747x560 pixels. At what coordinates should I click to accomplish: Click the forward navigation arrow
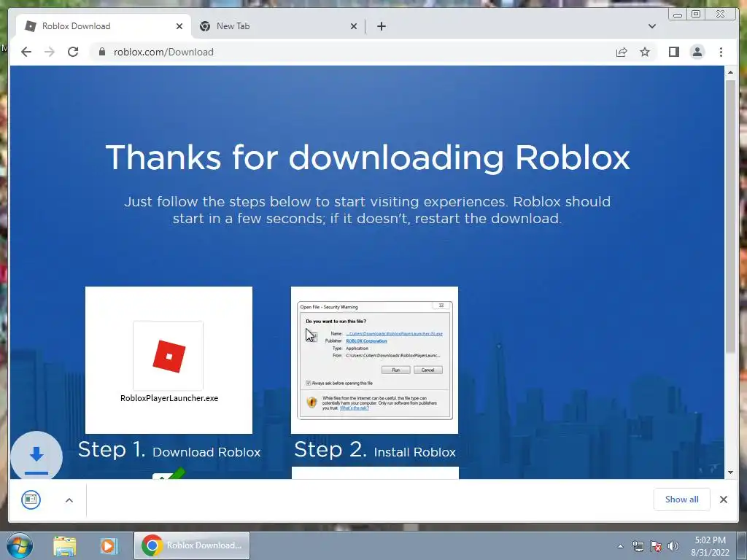point(50,52)
